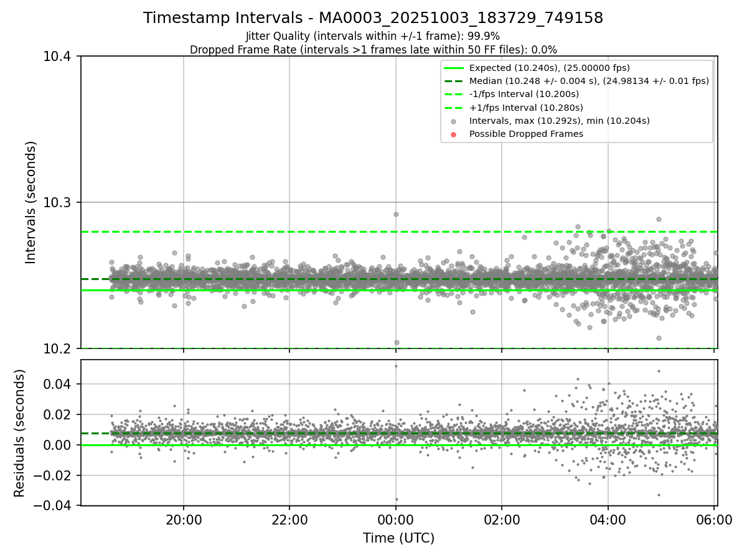Click the 10.2 y-axis tick label
Image resolution: width=747 pixels, height=560 pixels.
tap(57, 349)
